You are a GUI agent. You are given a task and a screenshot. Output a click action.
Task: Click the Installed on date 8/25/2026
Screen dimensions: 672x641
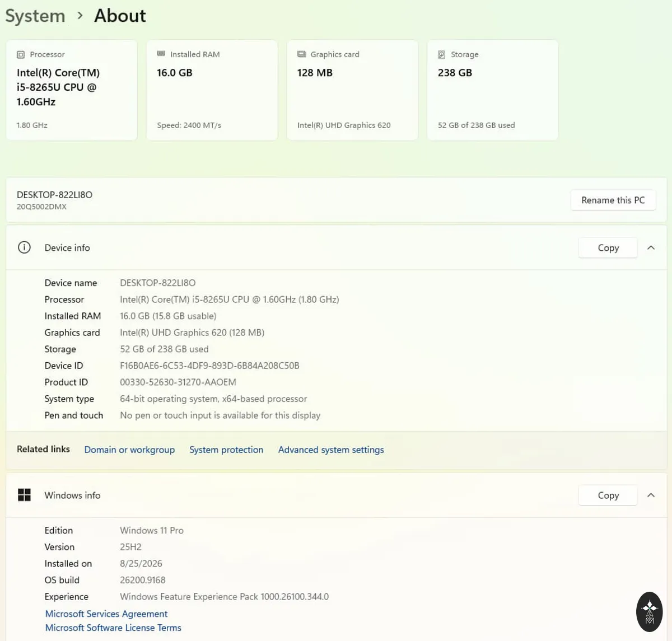(x=141, y=563)
